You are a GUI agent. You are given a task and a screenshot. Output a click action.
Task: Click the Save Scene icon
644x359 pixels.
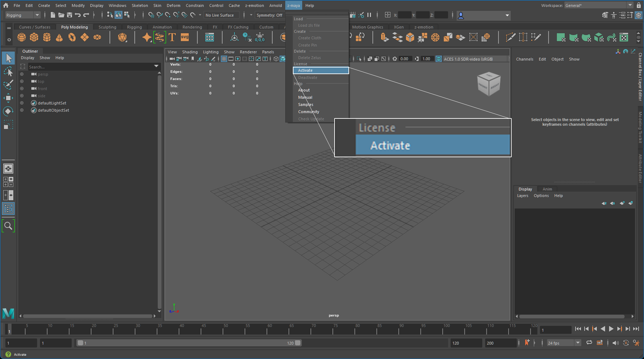pos(69,15)
